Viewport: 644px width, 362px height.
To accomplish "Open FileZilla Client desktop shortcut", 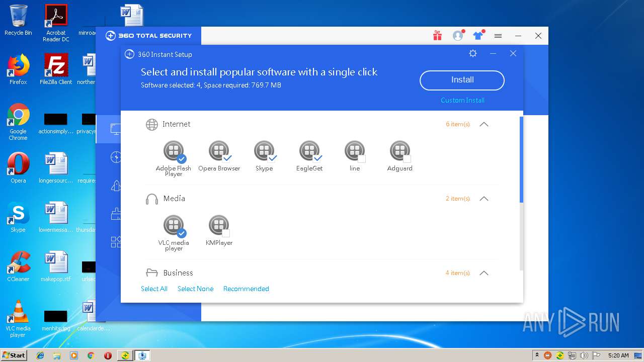I will [56, 69].
